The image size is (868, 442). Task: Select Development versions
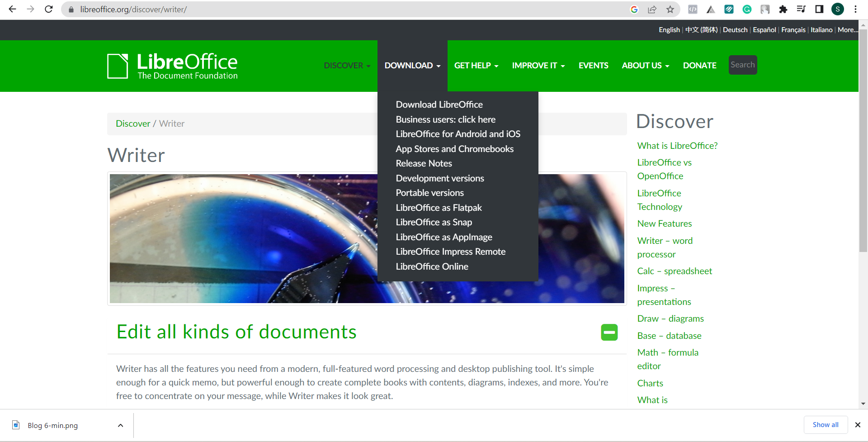click(440, 178)
